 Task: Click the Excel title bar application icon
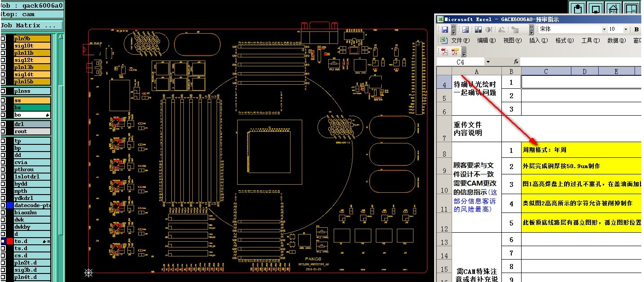[x=440, y=19]
